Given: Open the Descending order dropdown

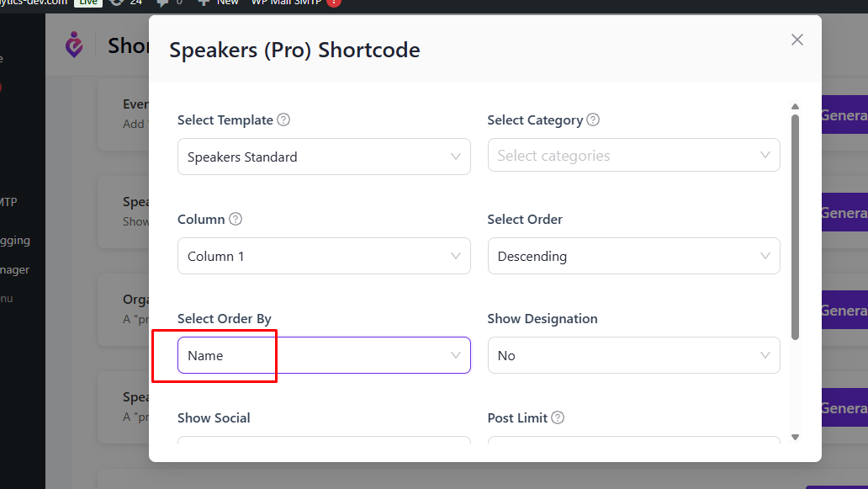Looking at the screenshot, I should 634,256.
